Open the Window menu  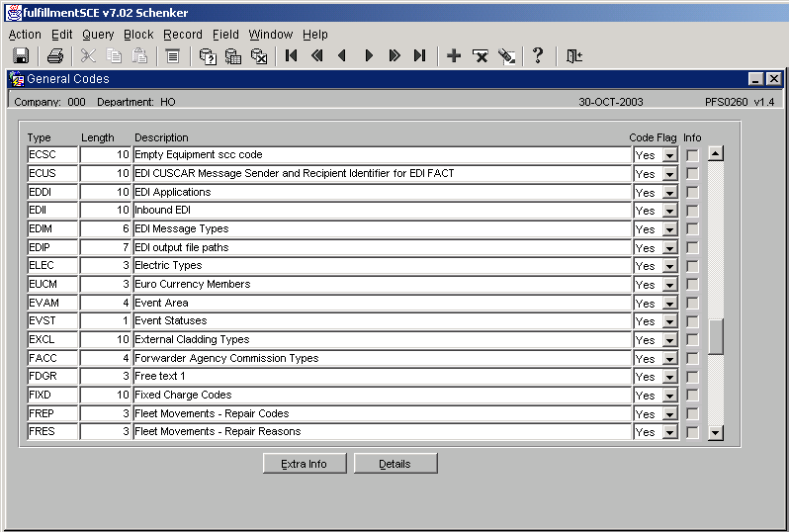(271, 35)
